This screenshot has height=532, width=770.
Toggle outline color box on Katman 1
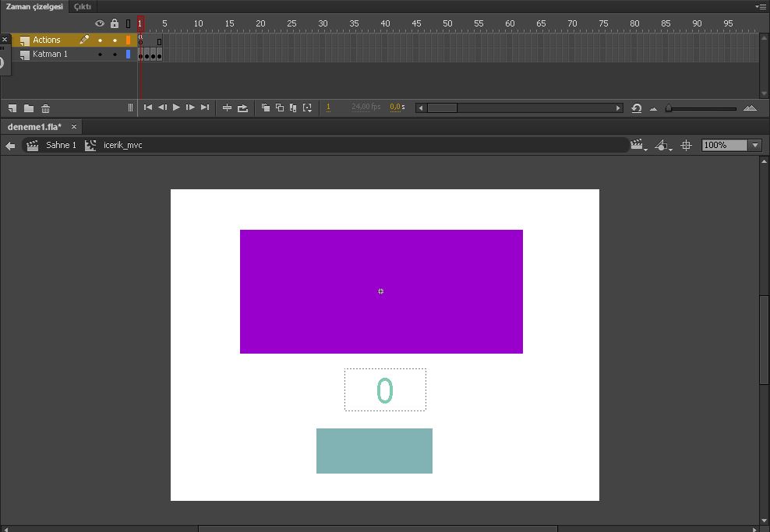[128, 55]
